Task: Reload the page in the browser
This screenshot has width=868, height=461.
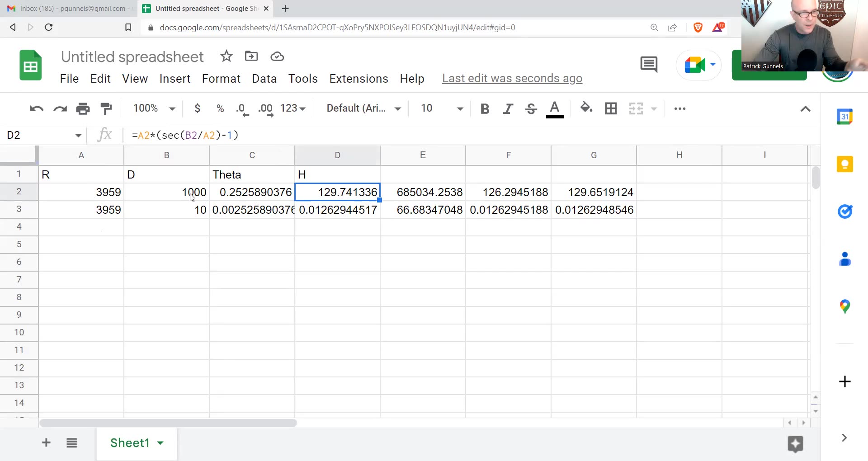Action: 49,27
